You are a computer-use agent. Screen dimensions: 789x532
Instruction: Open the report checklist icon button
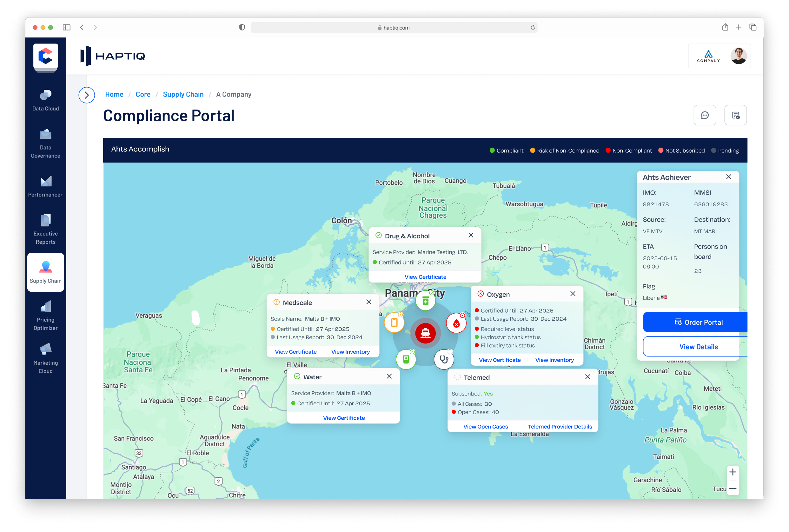click(x=735, y=115)
